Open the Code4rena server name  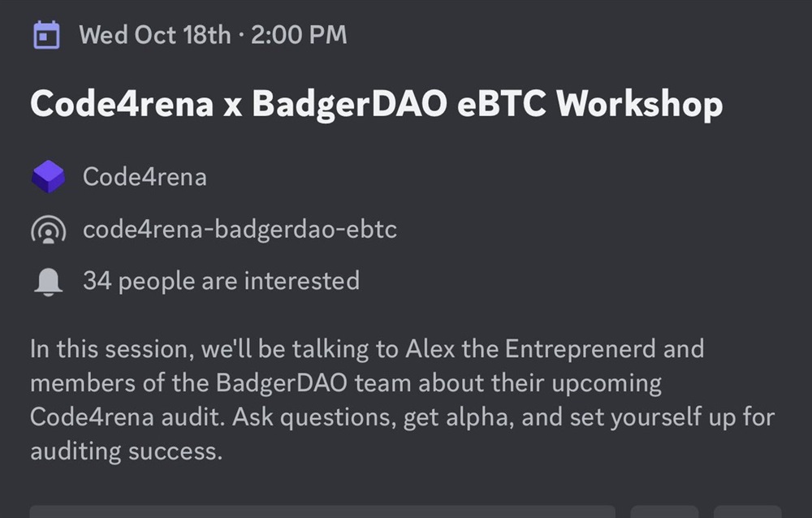pos(145,177)
